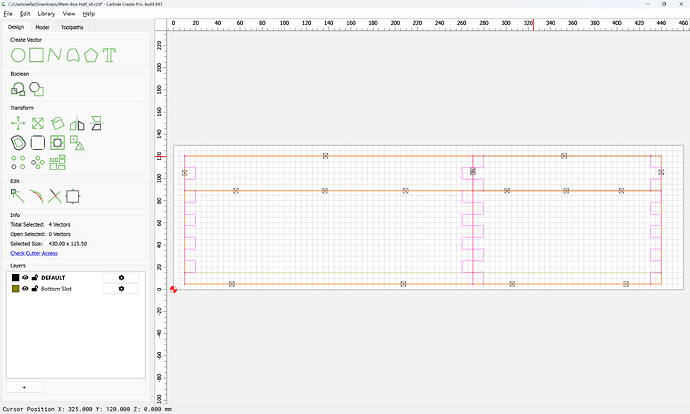
Task: Click the second Boolean icon with overlapping circle and square
Action: pyautogui.click(x=37, y=89)
